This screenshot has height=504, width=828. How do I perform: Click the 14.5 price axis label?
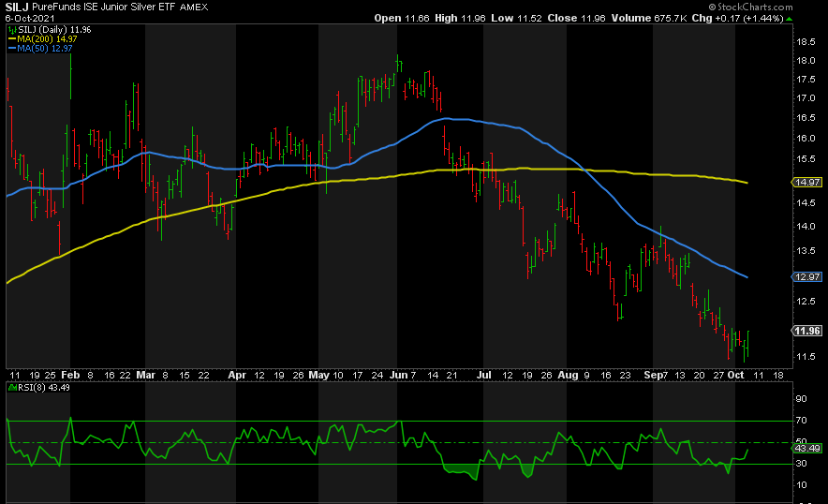coord(806,203)
